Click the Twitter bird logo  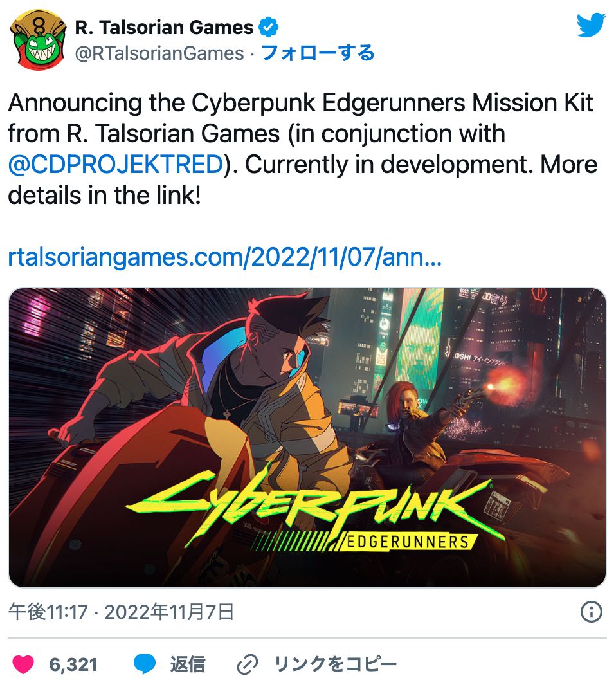tap(590, 26)
